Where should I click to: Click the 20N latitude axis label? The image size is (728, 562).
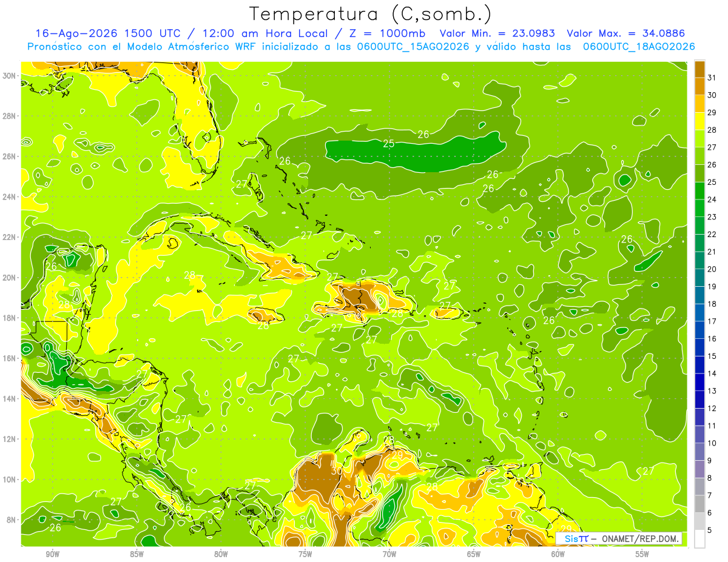[x=10, y=278]
